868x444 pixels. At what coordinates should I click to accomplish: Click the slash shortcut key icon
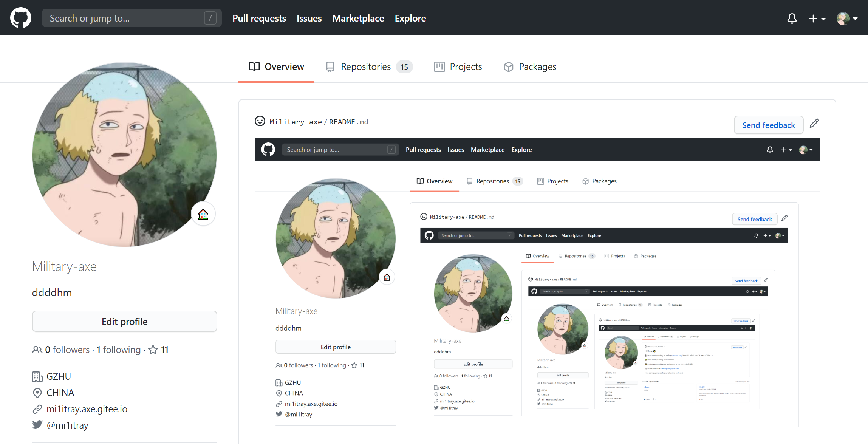point(210,18)
